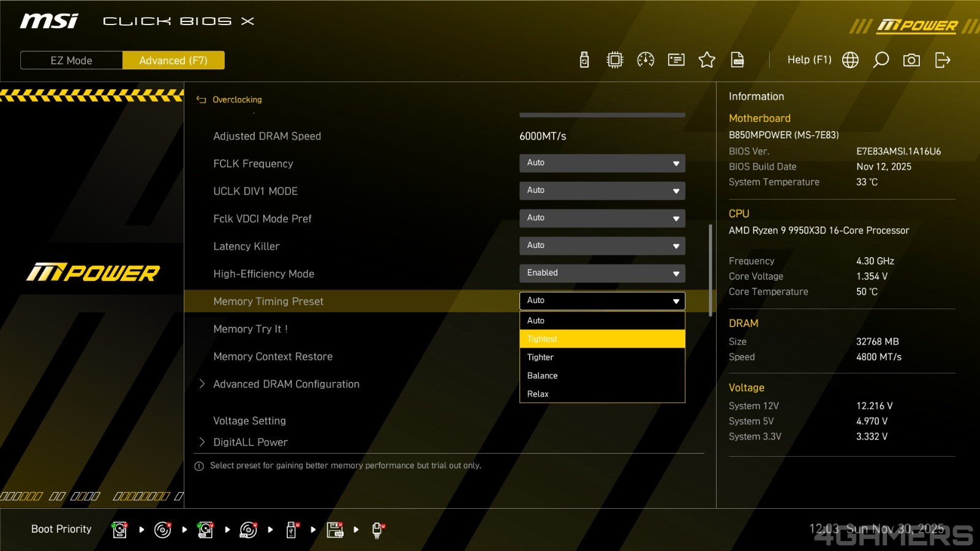Choose Tightest from the timing preset list
980x551 pixels.
601,339
